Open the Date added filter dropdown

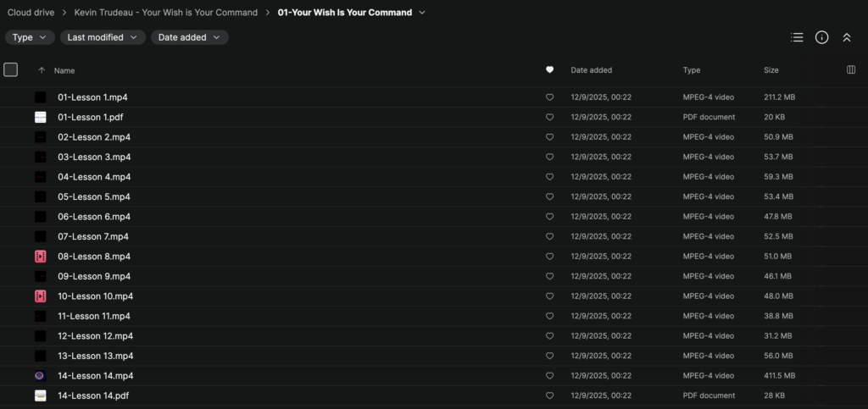point(189,37)
